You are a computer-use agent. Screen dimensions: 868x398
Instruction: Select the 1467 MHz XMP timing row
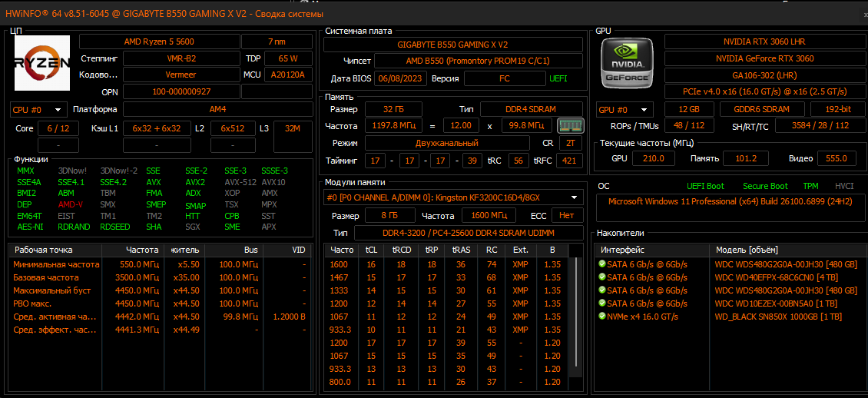tap(447, 277)
